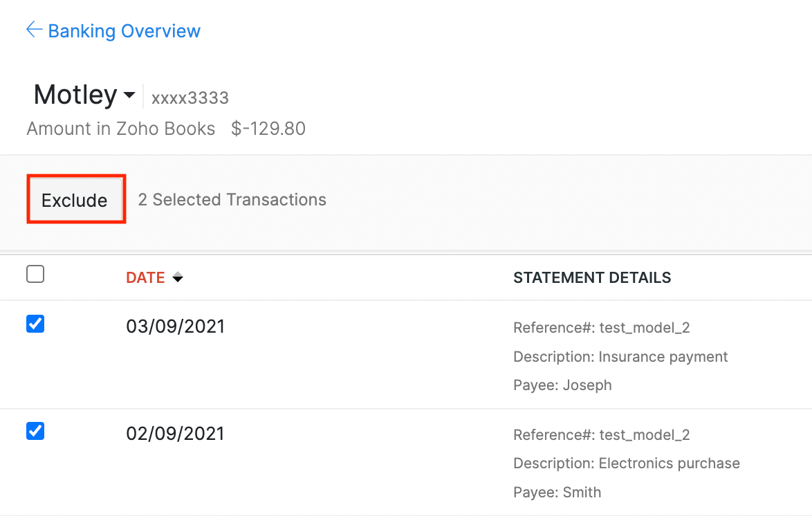The height and width of the screenshot is (516, 812).
Task: Click the 02/09/2021 date entry
Action: tap(176, 433)
